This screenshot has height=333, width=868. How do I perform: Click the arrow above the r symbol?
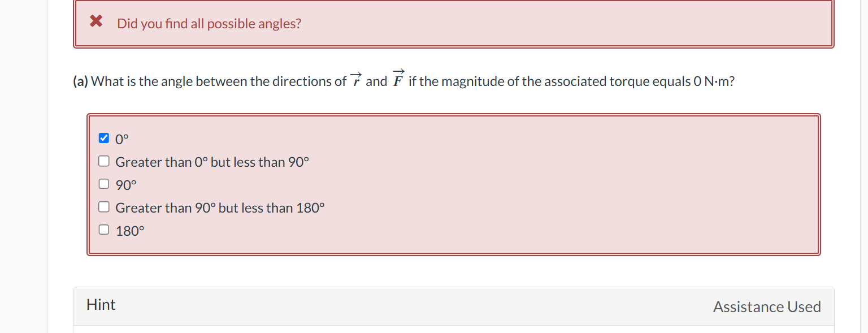pyautogui.click(x=355, y=74)
